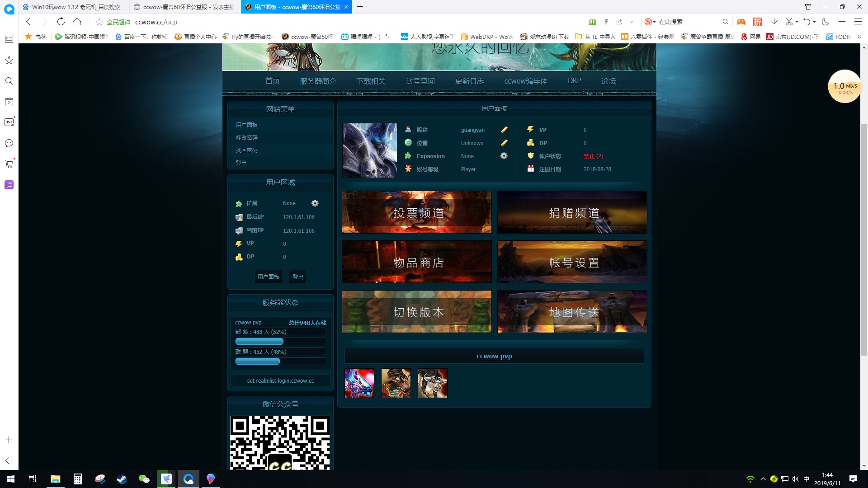Expand the bookmarks overflow chevron

(x=859, y=37)
